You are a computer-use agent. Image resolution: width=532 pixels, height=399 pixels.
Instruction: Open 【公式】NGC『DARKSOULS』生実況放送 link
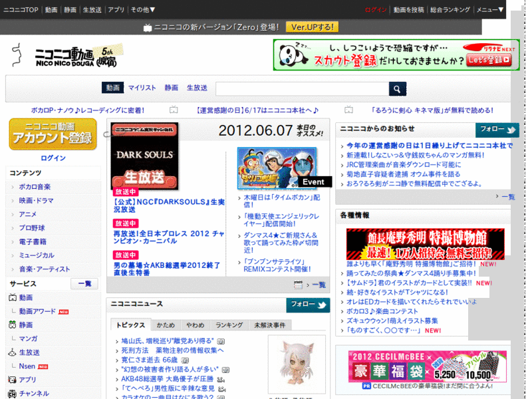[x=169, y=205]
